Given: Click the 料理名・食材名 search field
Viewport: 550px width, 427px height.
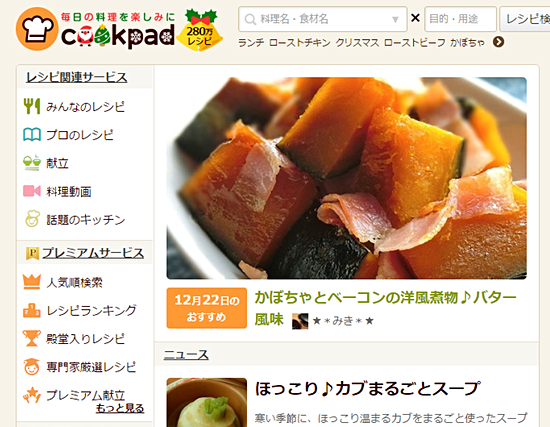Looking at the screenshot, I should pyautogui.click(x=322, y=19).
